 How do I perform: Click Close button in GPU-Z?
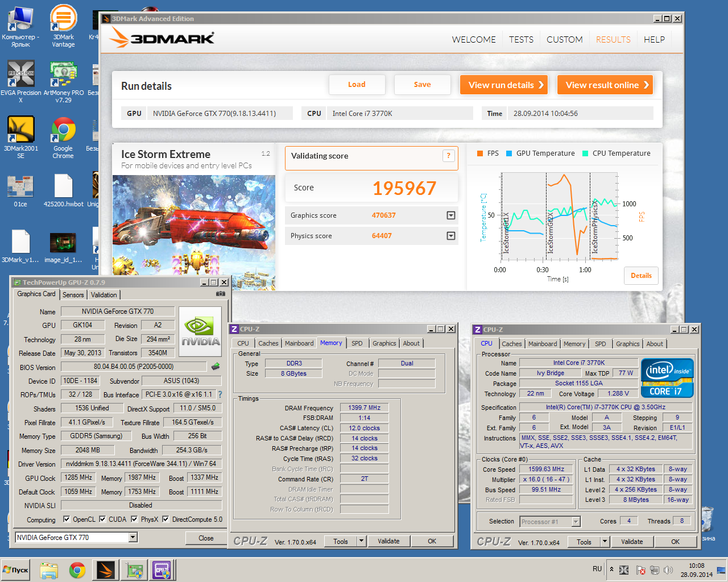[206, 538]
